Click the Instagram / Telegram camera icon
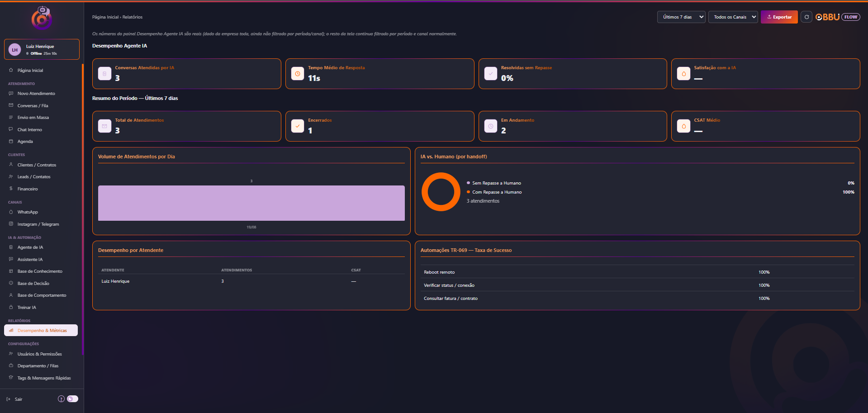Image resolution: width=868 pixels, height=413 pixels. coord(11,224)
